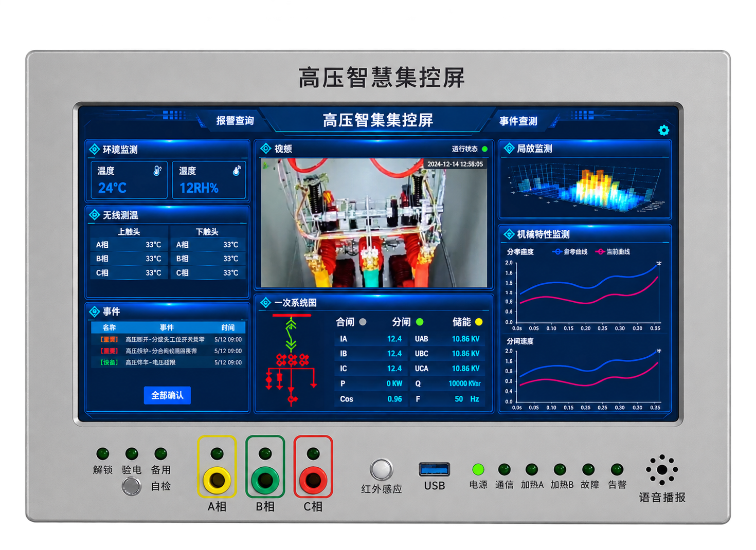The height and width of the screenshot is (550, 756).
Task: Toggle the 合闸 grey status indicator
Action: tap(363, 322)
